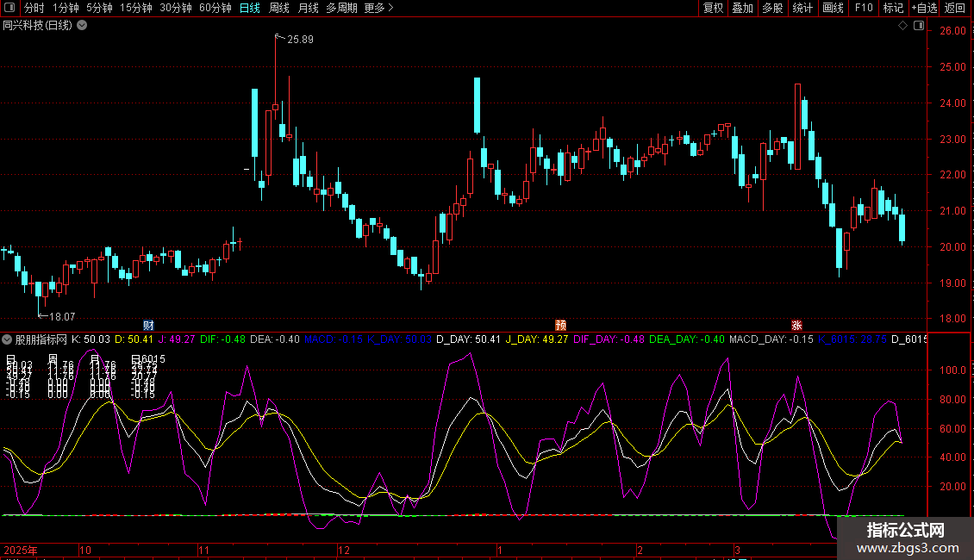Viewport: 974px width, 560px height.
Task: Click the panel layout icon at top-left
Action: pyautogui.click(x=10, y=9)
